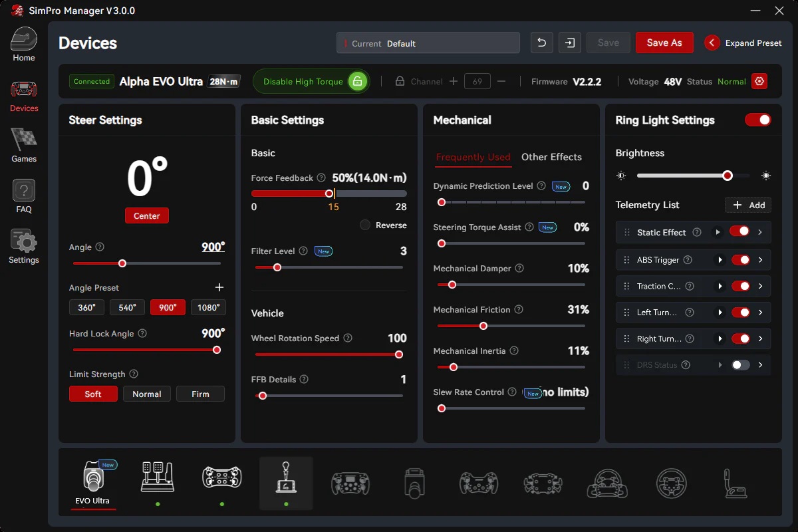Open the Current Default preset dropdown
This screenshot has width=798, height=532.
[428, 43]
